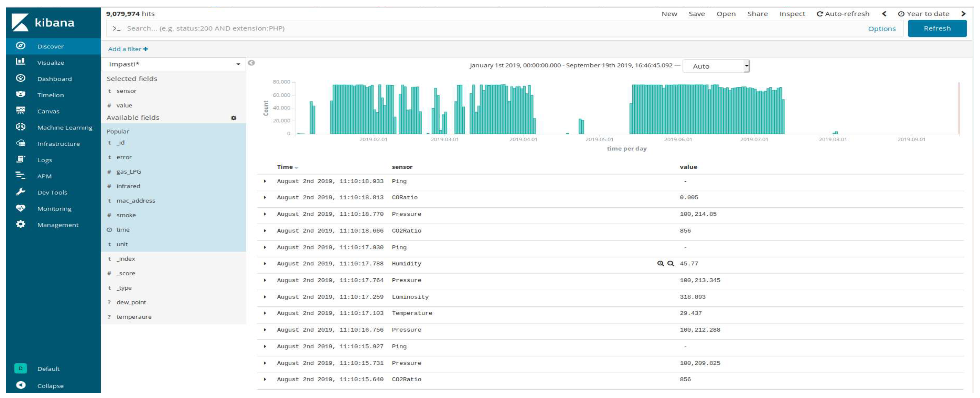980x398 pixels.
Task: Click the Monitoring heartbeat icon
Action: (20, 208)
